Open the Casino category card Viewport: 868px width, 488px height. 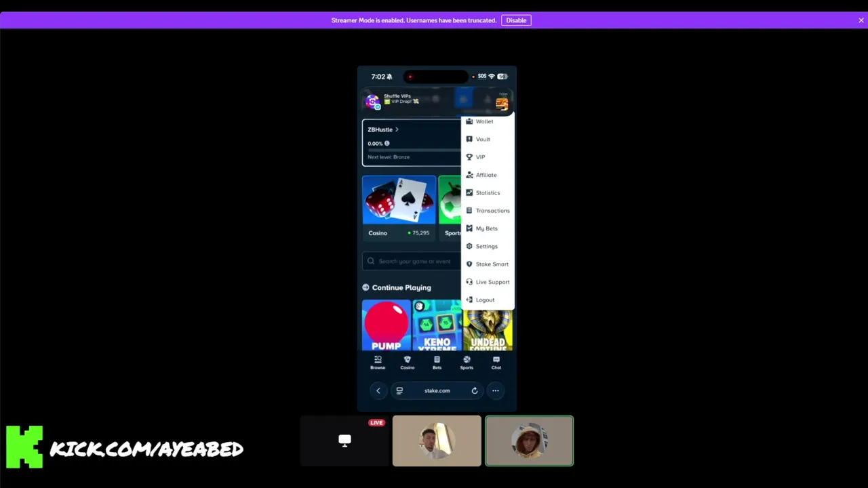click(x=399, y=207)
